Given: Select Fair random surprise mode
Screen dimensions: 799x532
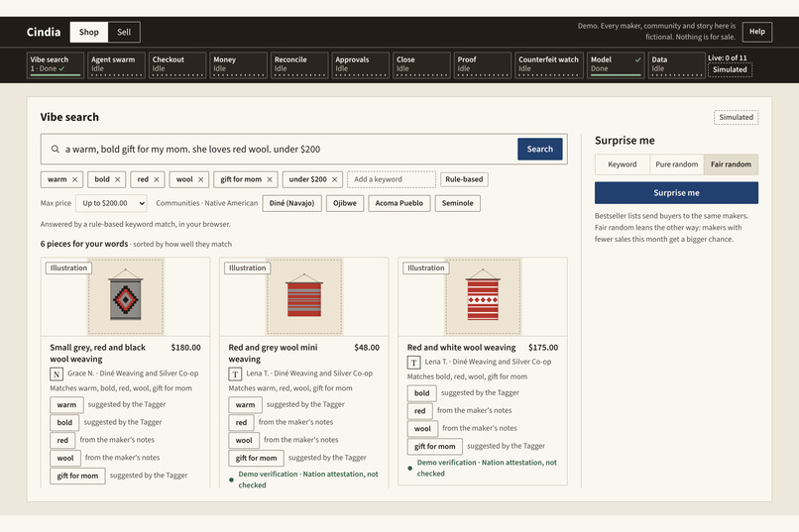Looking at the screenshot, I should pos(731,164).
